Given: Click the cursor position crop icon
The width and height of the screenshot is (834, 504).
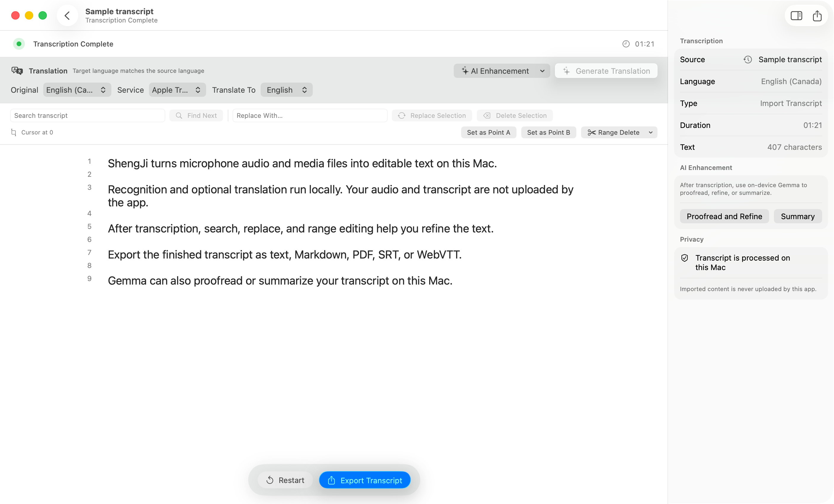Looking at the screenshot, I should 14,132.
